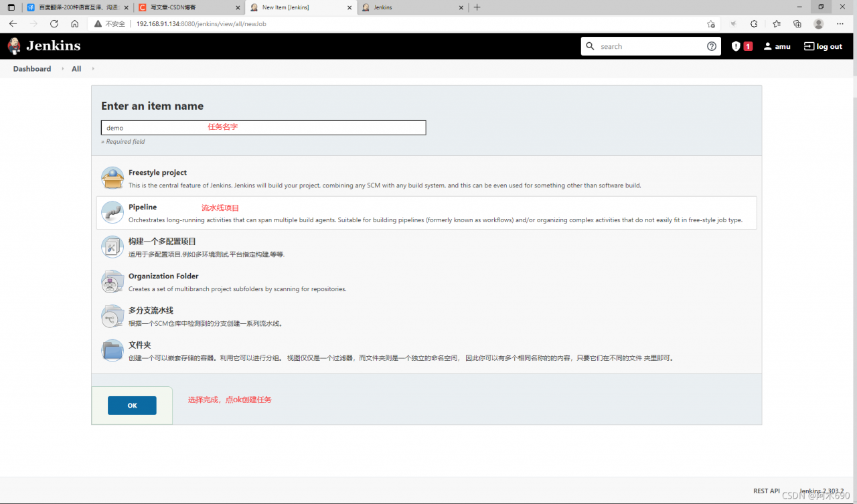Choose the 构建一个多配置项目 title
857x504 pixels.
[x=162, y=242]
